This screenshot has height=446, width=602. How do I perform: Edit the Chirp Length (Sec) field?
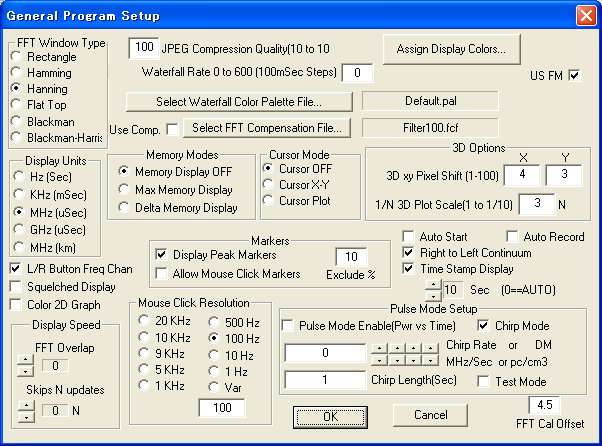tap(325, 380)
